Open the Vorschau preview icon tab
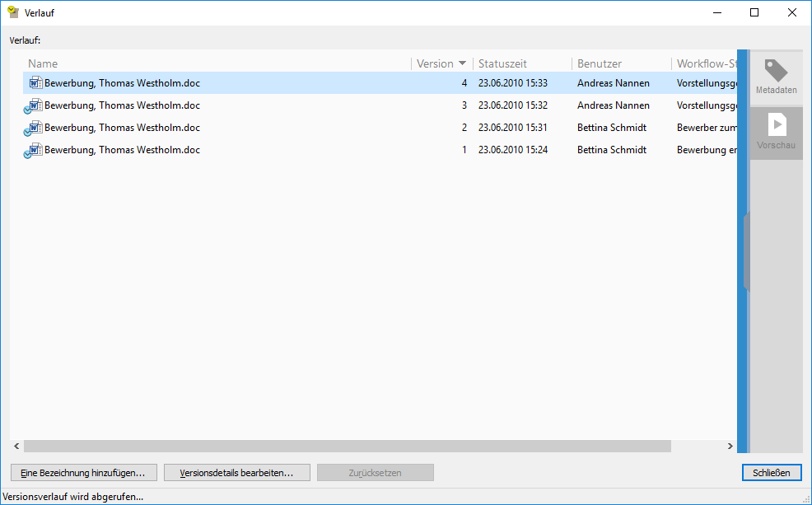812x505 pixels. tap(776, 132)
